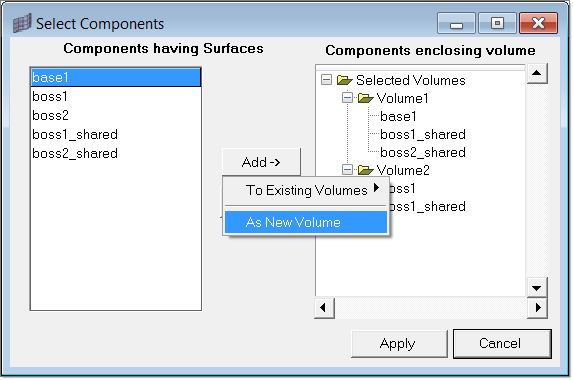Collapse the Volume1 tree node

[347, 98]
